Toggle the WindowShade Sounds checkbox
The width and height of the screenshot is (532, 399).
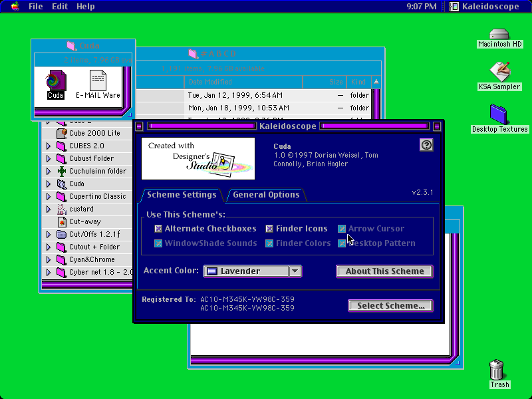(158, 243)
